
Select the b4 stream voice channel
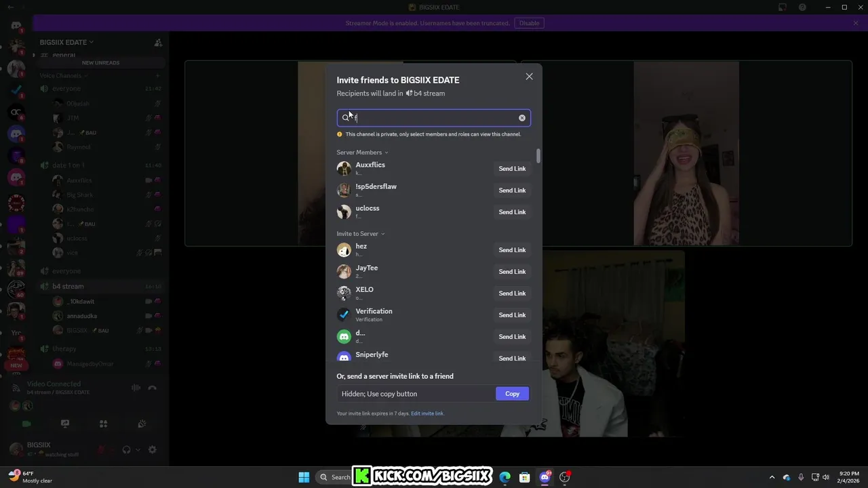pos(100,286)
